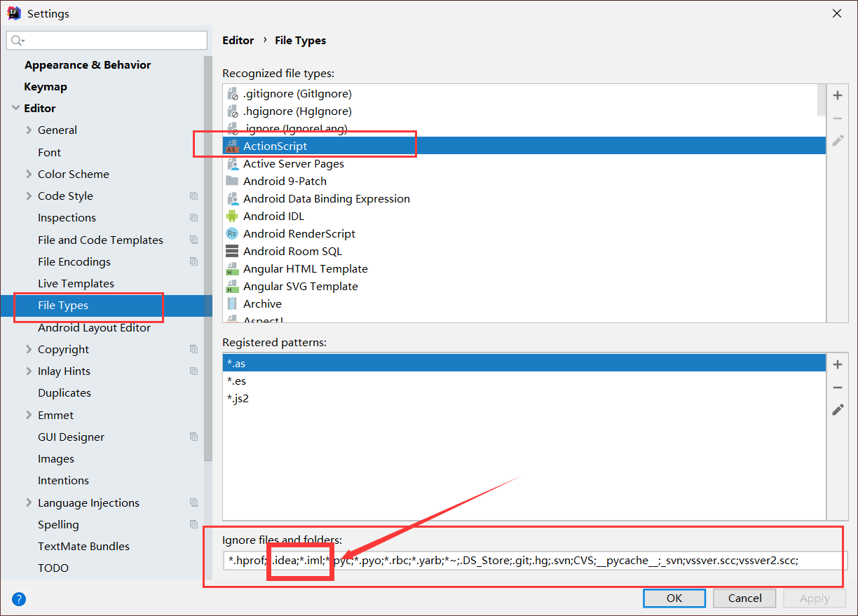Open the TextMate Bundles page
The width and height of the screenshot is (858, 616).
pyautogui.click(x=83, y=547)
